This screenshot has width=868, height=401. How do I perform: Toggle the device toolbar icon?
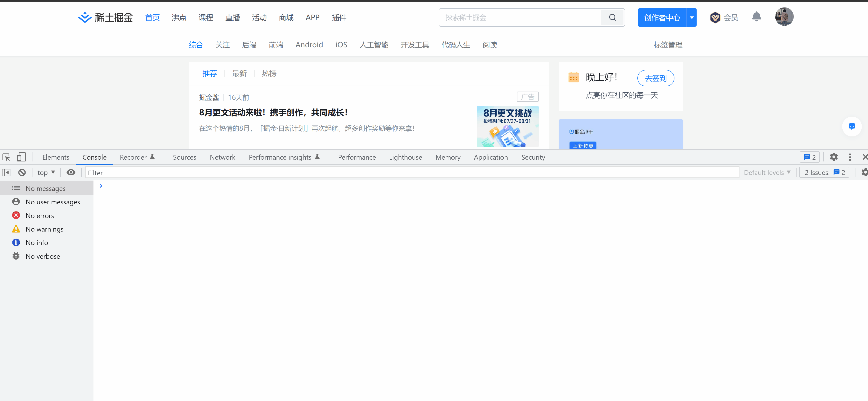pos(21,157)
